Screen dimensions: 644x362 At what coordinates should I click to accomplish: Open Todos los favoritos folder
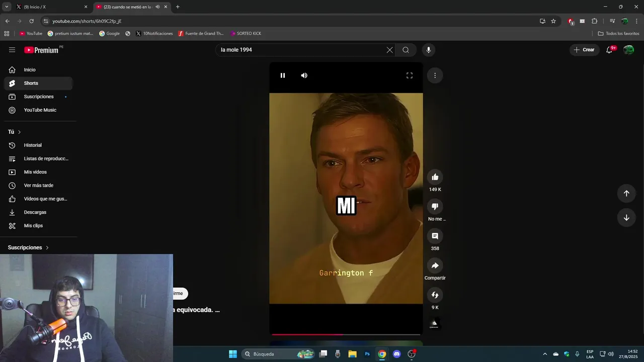pyautogui.click(x=619, y=34)
